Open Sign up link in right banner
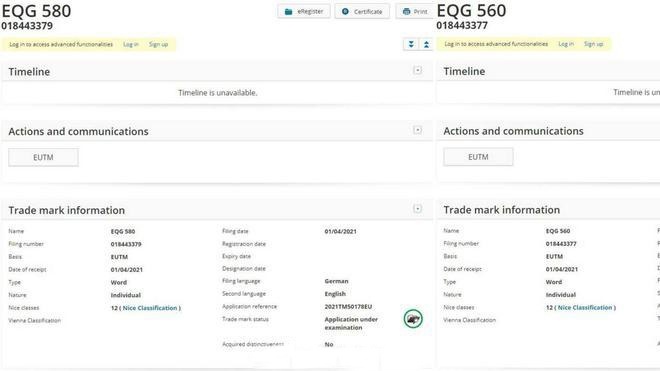 593,44
